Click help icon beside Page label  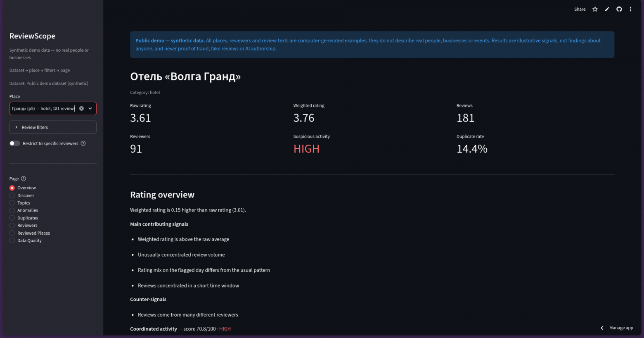tap(24, 179)
